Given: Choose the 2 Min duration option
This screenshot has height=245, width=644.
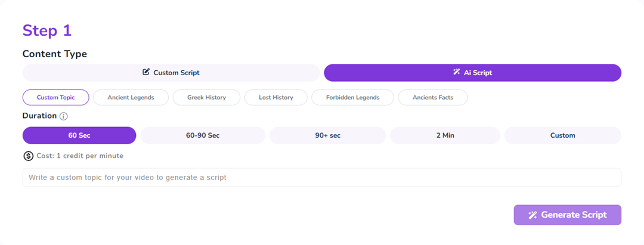Looking at the screenshot, I should (x=445, y=135).
